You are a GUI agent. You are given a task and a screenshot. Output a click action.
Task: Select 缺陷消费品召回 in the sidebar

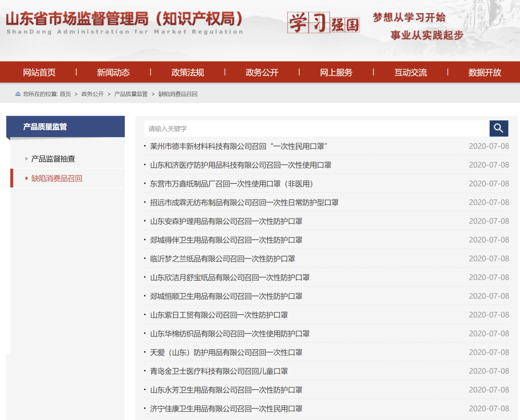[x=56, y=178]
